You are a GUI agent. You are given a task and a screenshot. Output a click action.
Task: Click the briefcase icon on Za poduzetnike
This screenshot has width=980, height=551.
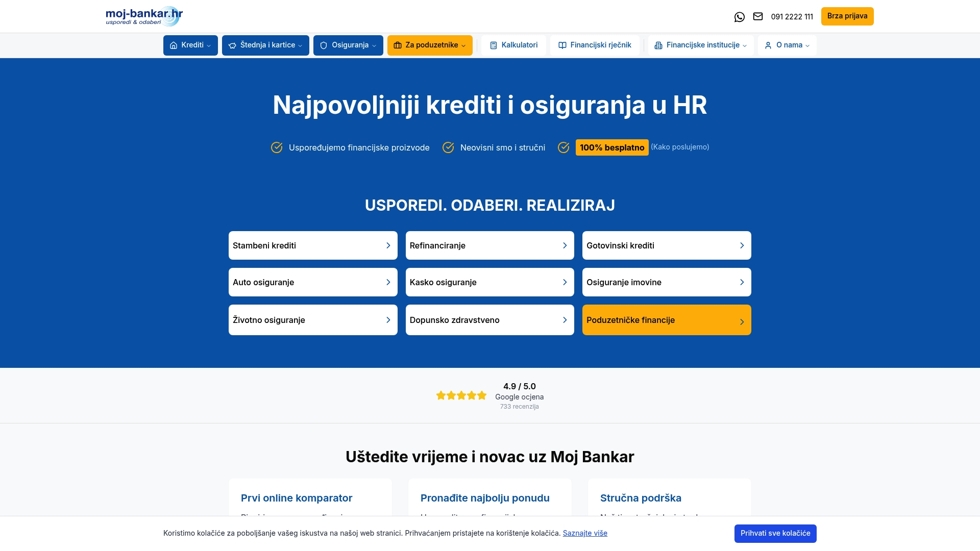(x=398, y=45)
